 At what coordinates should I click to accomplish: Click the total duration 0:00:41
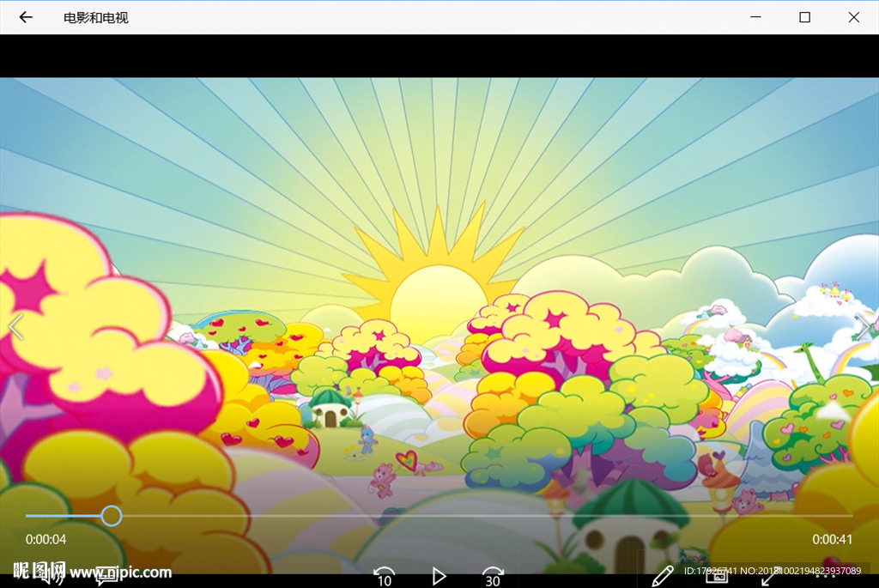(833, 539)
